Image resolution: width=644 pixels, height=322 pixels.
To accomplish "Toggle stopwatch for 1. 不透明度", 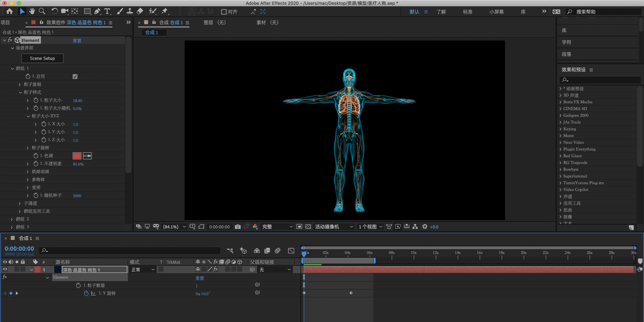I will [x=36, y=164].
